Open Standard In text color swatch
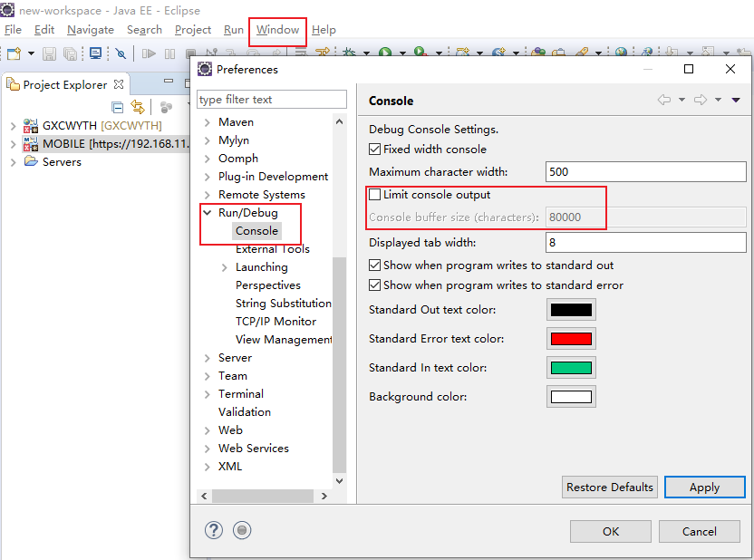 point(571,368)
